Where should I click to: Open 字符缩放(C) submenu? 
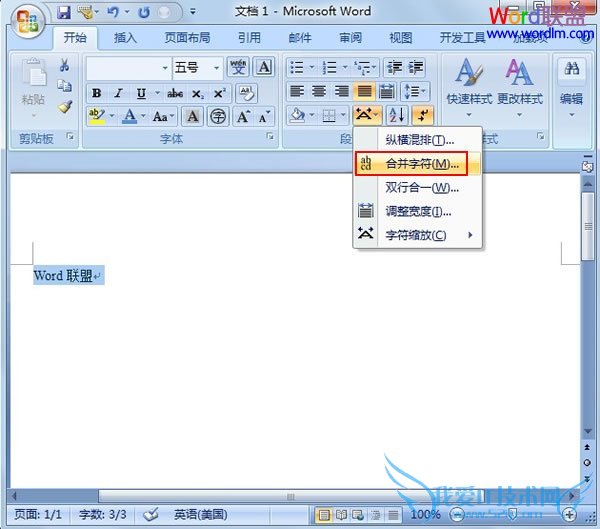pos(417,235)
